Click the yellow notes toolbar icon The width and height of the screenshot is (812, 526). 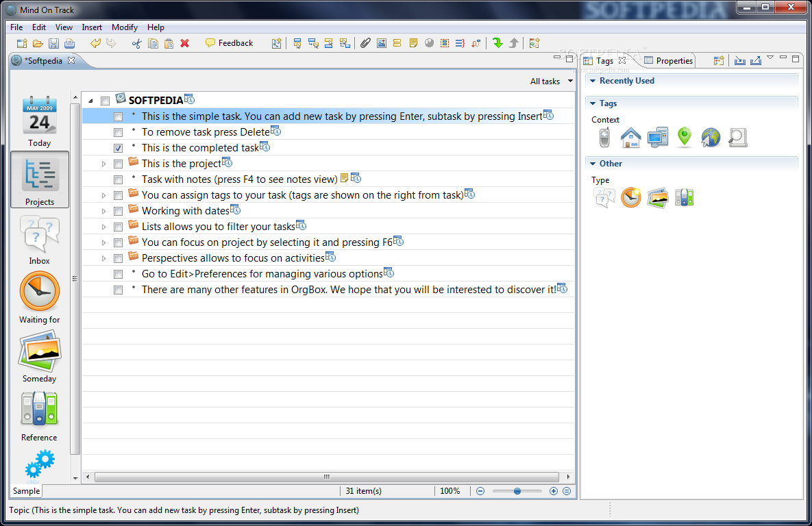(413, 43)
